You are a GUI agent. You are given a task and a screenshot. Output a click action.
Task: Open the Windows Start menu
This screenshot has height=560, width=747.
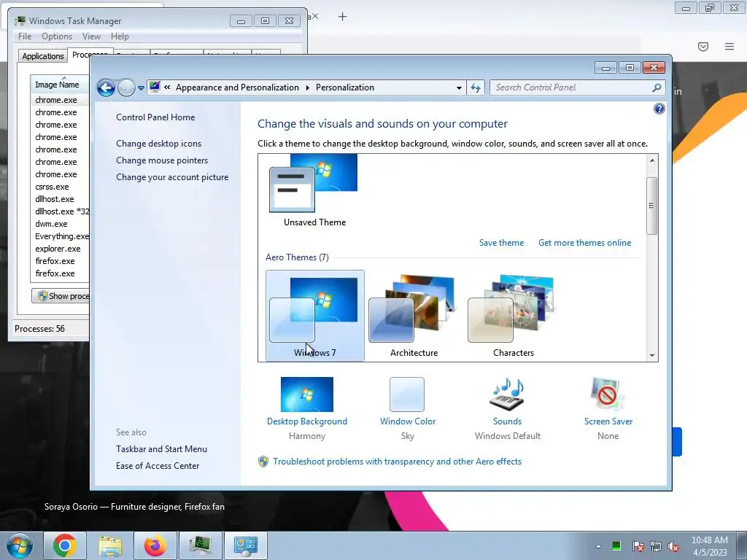click(x=20, y=545)
